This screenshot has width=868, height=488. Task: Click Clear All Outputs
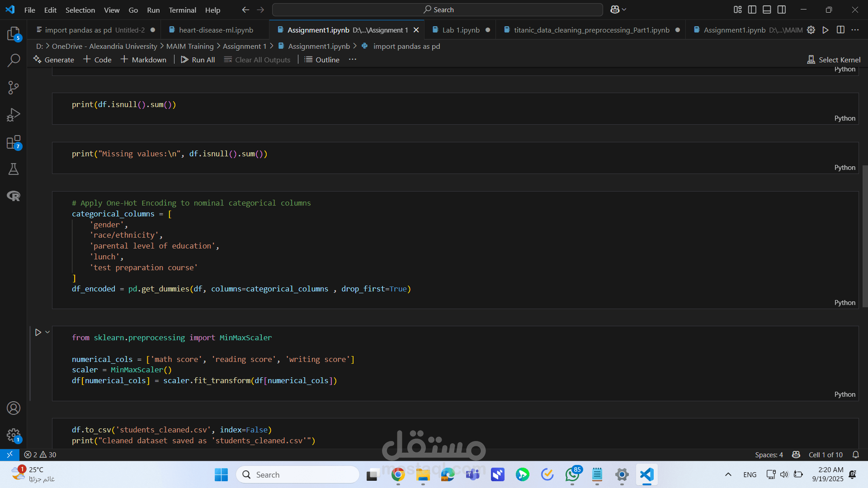[x=257, y=60]
